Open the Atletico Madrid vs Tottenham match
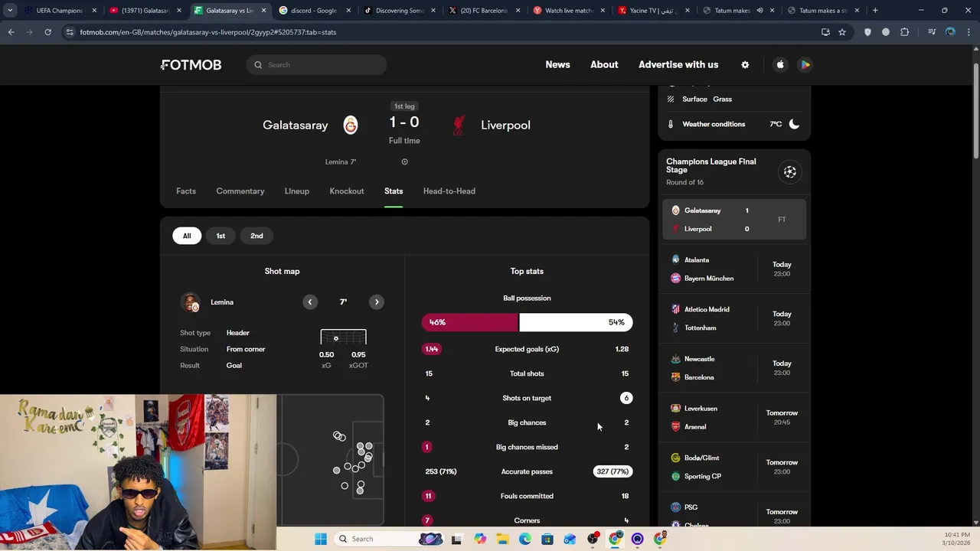980x551 pixels. click(x=734, y=318)
